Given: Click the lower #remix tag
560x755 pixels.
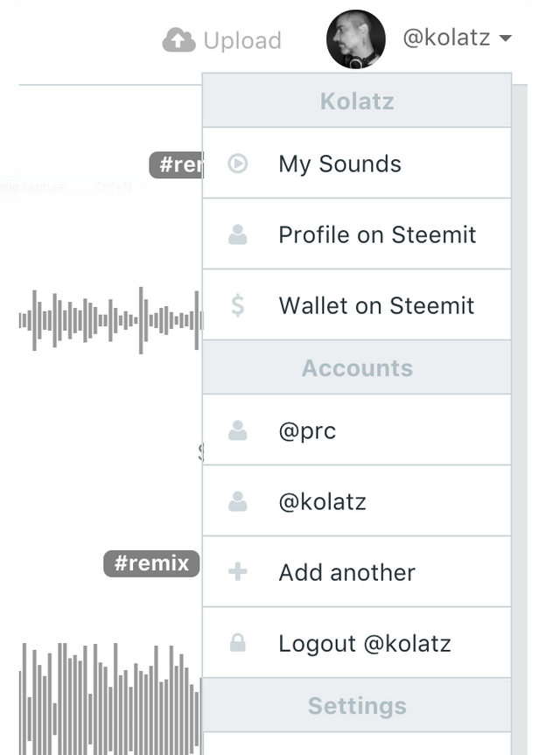Looking at the screenshot, I should (x=151, y=563).
